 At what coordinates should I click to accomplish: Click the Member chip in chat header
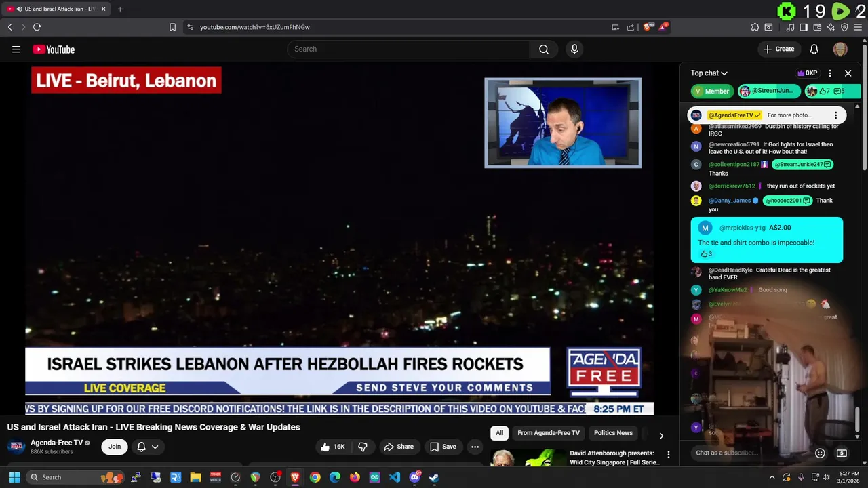(x=711, y=91)
